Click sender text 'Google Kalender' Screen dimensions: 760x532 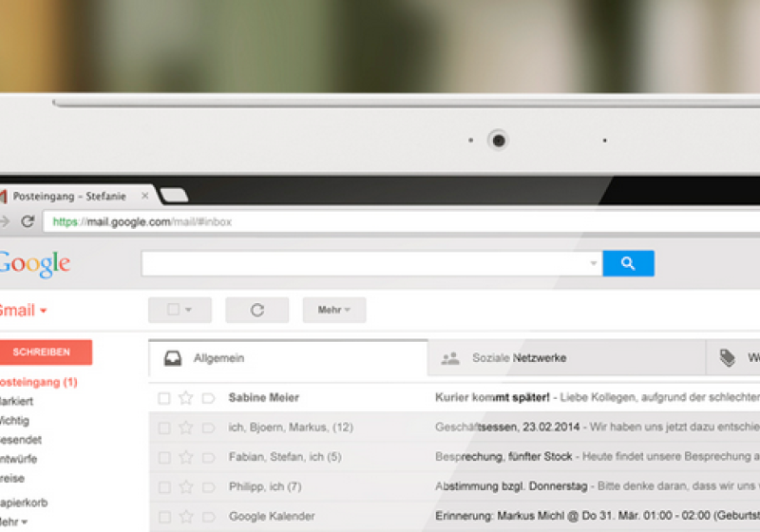click(272, 517)
